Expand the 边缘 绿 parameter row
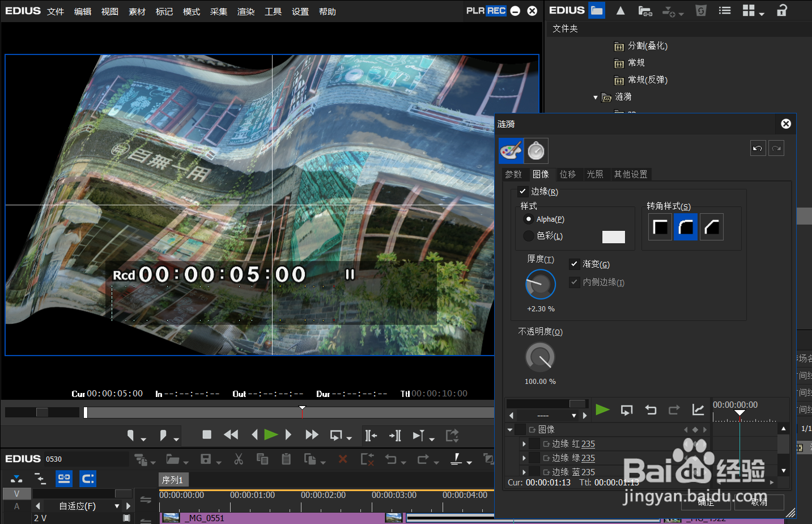Viewport: 812px width, 524px height. click(x=524, y=458)
